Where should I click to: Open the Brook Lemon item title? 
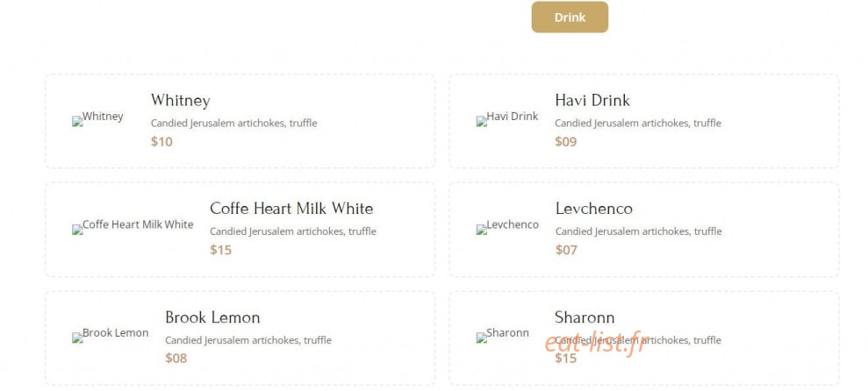click(212, 317)
